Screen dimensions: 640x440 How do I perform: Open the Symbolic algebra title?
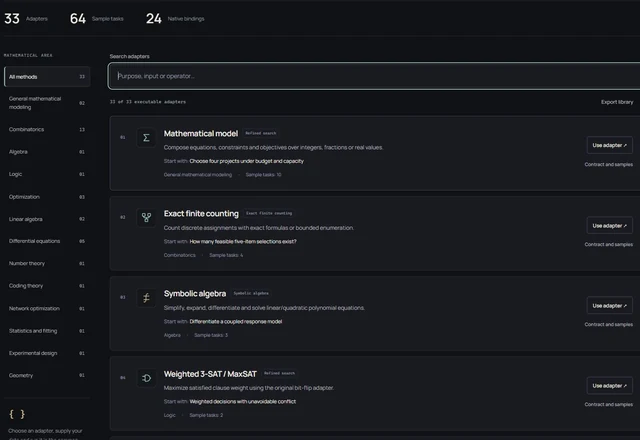click(195, 294)
